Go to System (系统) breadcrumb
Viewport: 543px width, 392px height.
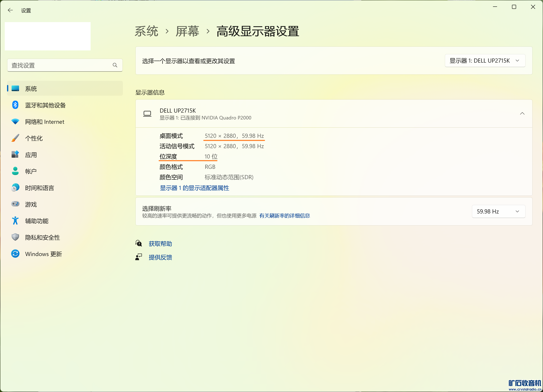pyautogui.click(x=146, y=31)
